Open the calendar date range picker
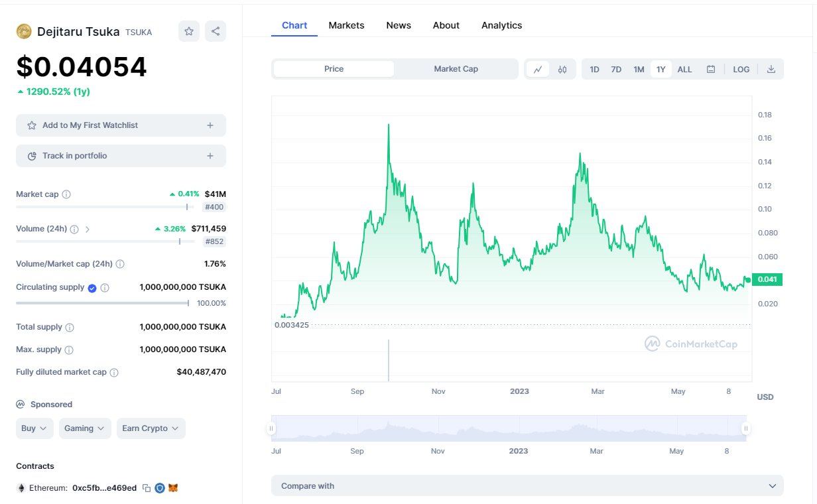Image resolution: width=817 pixels, height=504 pixels. pyautogui.click(x=711, y=70)
